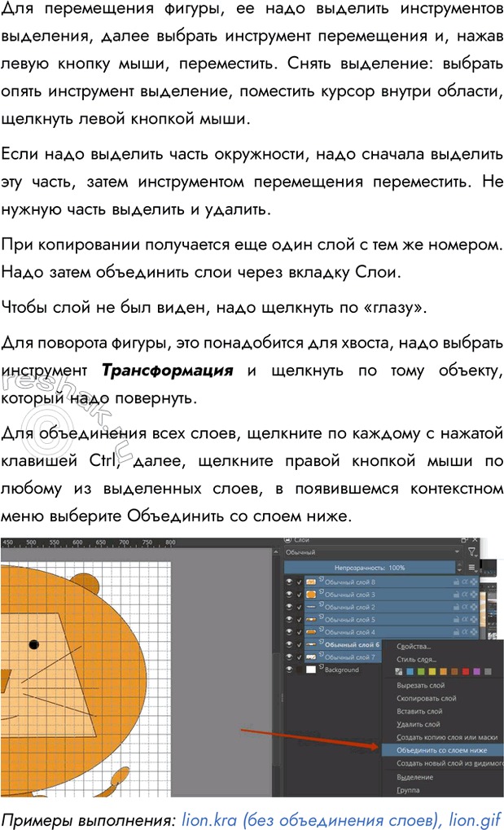Uncheck the checkbox of Обычный слой 3
504x830 pixels.
click(299, 595)
